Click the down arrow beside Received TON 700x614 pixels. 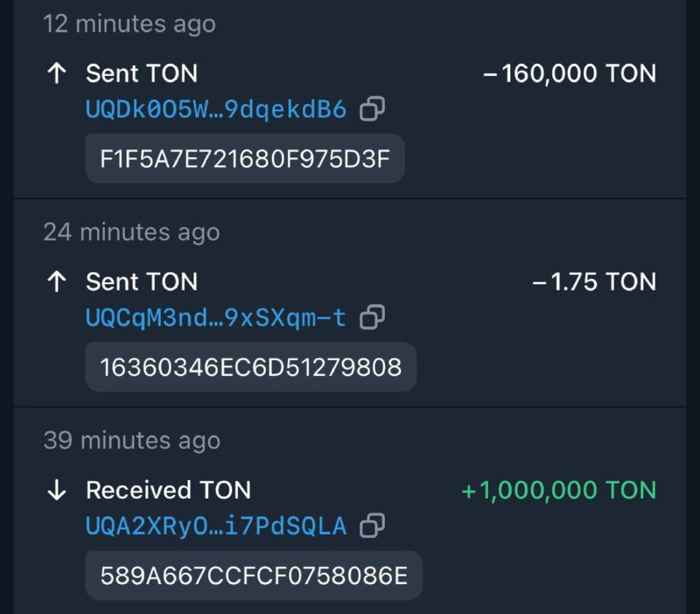pyautogui.click(x=57, y=490)
